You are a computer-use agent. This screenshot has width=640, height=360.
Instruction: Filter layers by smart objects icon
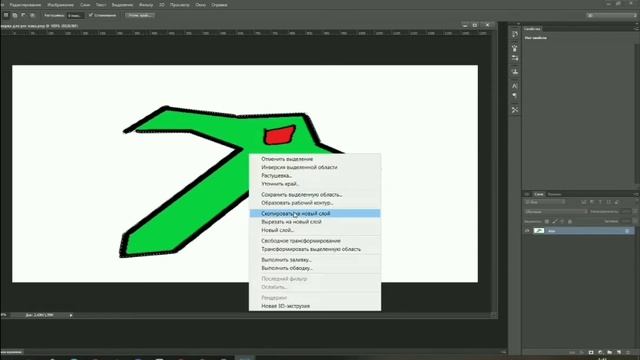click(616, 202)
